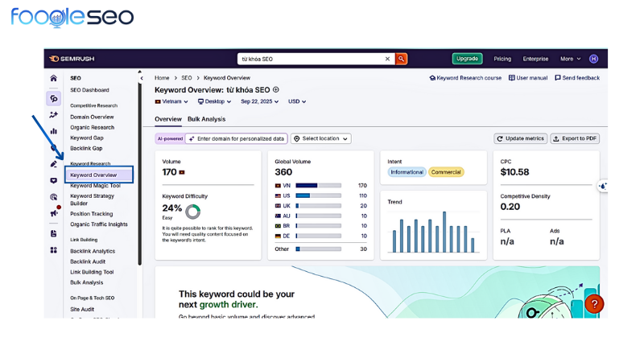The image size is (644, 362).
Task: Click the Update metrics button
Action: click(521, 138)
